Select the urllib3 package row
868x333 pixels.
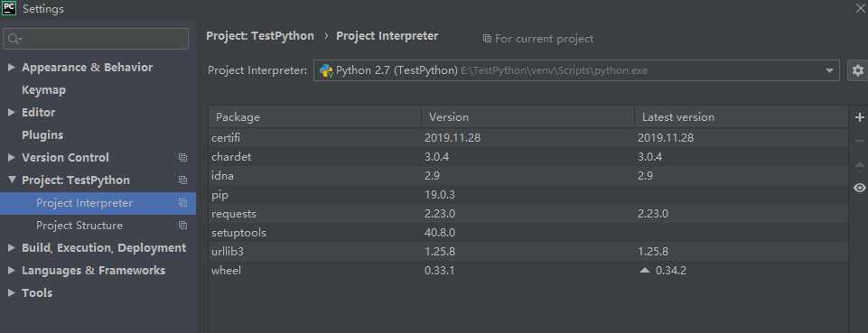click(528, 252)
